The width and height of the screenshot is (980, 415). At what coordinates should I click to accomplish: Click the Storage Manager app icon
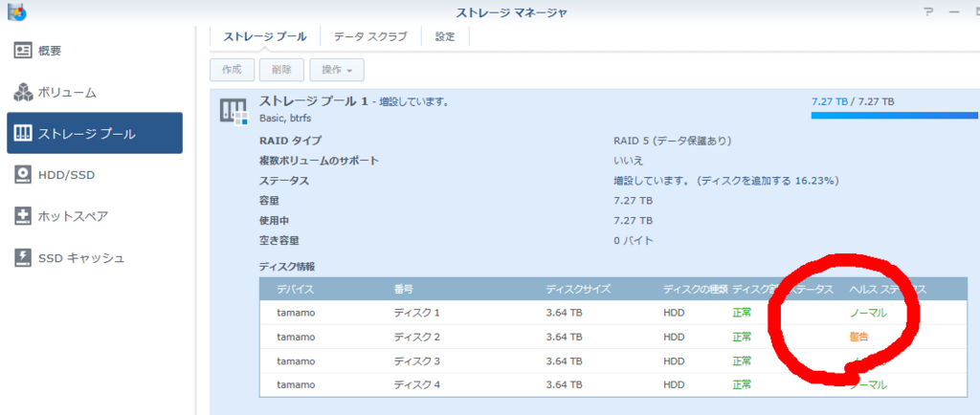point(16,11)
